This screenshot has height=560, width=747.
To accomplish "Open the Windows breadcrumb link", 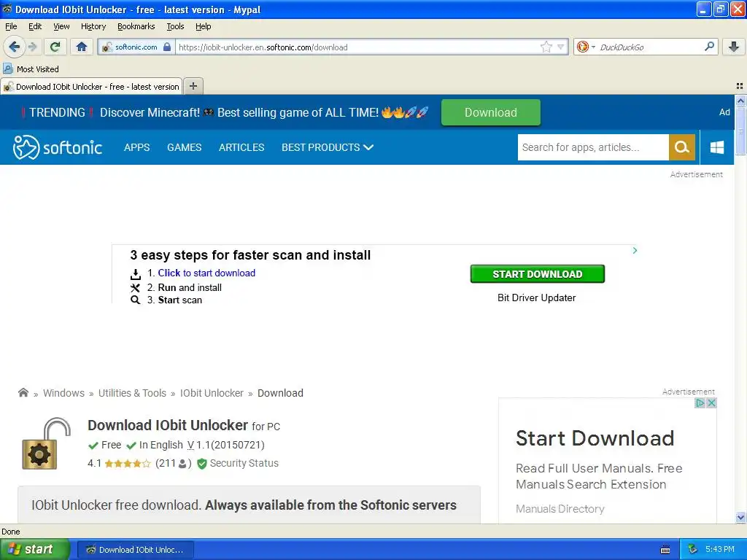I will pyautogui.click(x=64, y=393).
